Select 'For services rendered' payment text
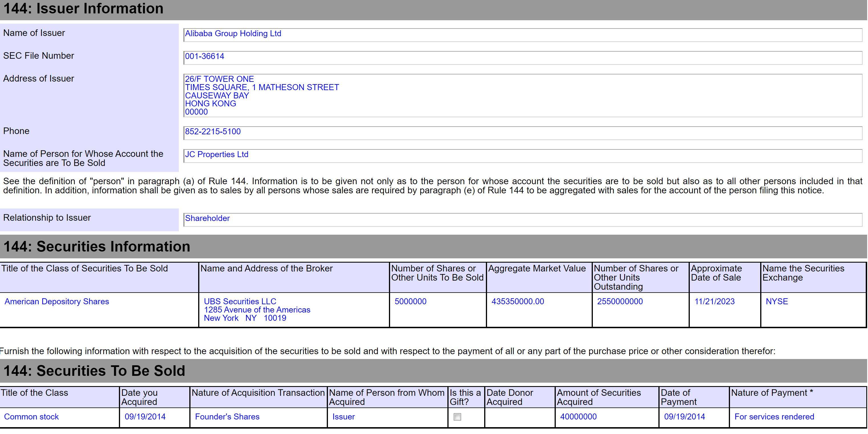The height and width of the screenshot is (434, 868). pyautogui.click(x=774, y=417)
